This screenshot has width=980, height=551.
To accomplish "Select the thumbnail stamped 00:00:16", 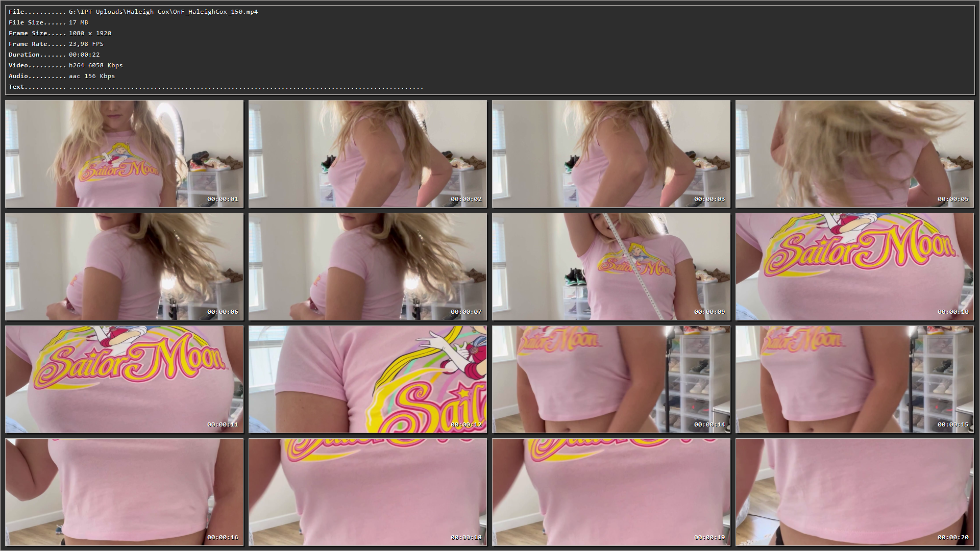I will [124, 492].
